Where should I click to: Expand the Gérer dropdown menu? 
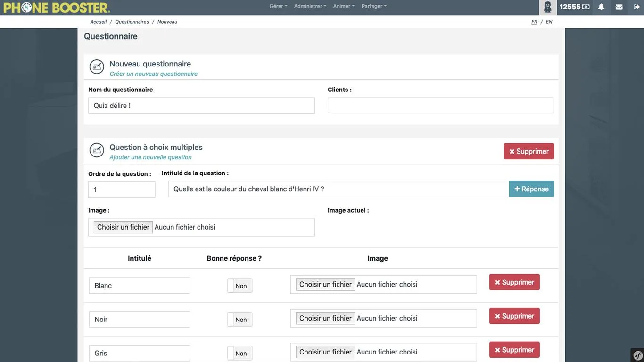coord(278,6)
